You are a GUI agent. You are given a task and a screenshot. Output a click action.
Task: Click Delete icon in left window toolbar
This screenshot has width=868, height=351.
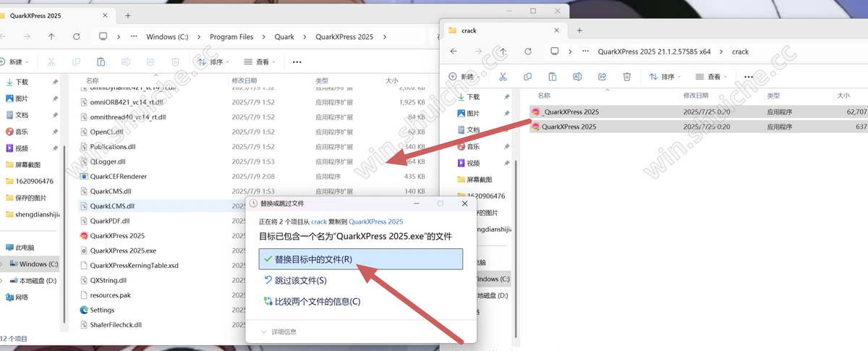[175, 62]
